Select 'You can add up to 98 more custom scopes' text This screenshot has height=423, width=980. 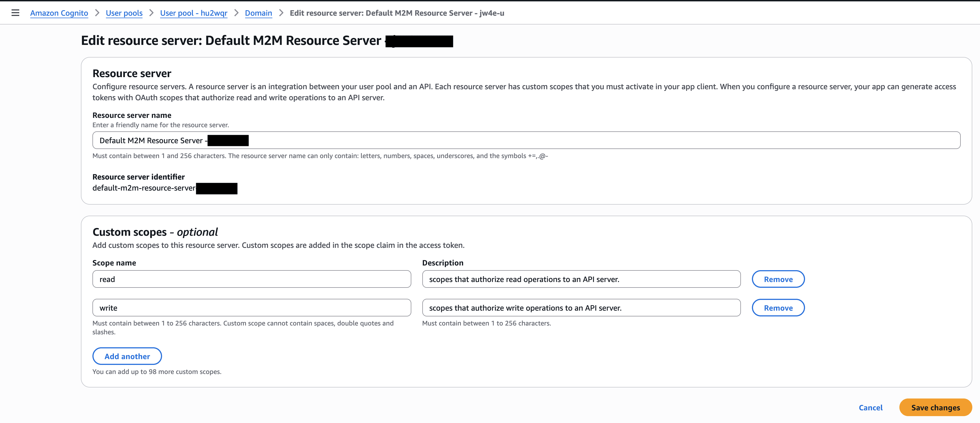pyautogui.click(x=157, y=372)
